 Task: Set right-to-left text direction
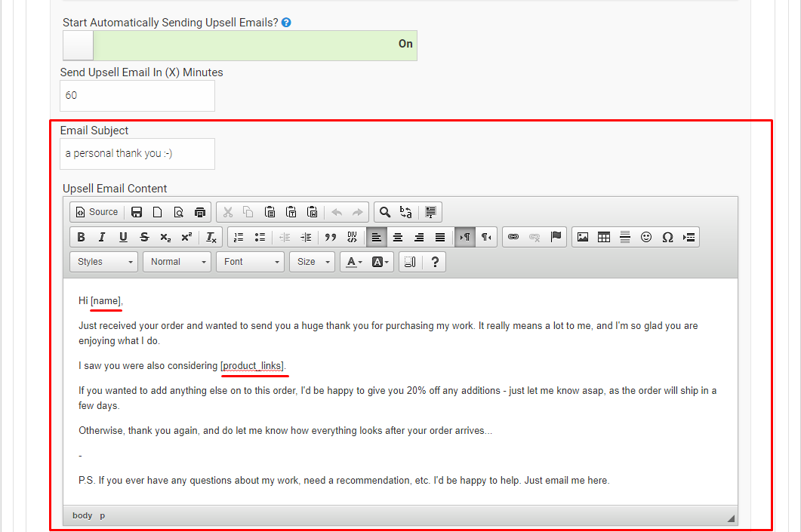tap(486, 237)
